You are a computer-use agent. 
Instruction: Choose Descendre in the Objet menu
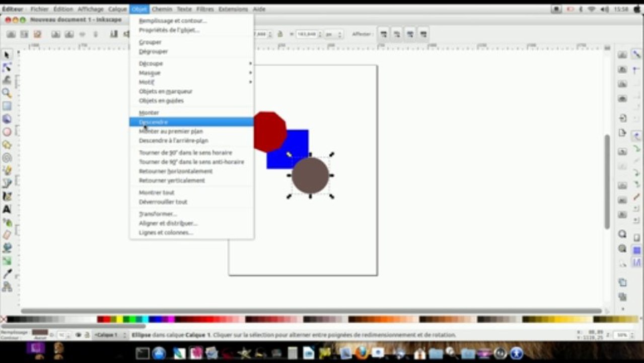[191, 122]
